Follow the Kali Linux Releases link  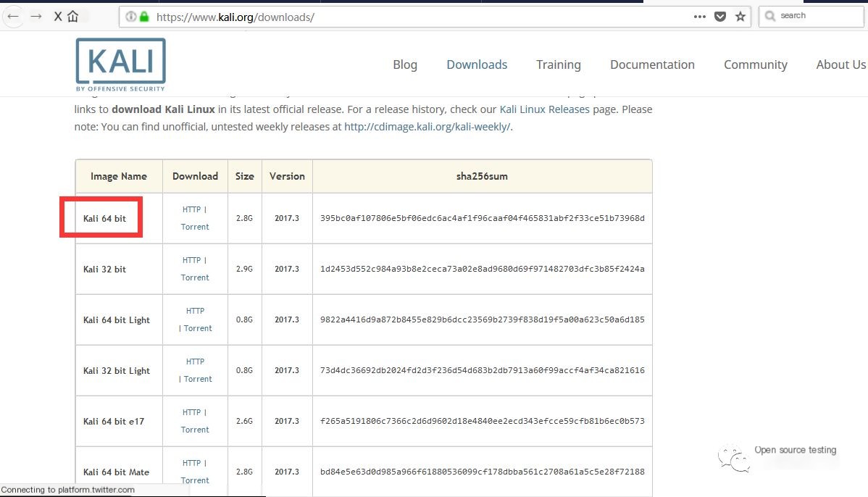point(544,109)
